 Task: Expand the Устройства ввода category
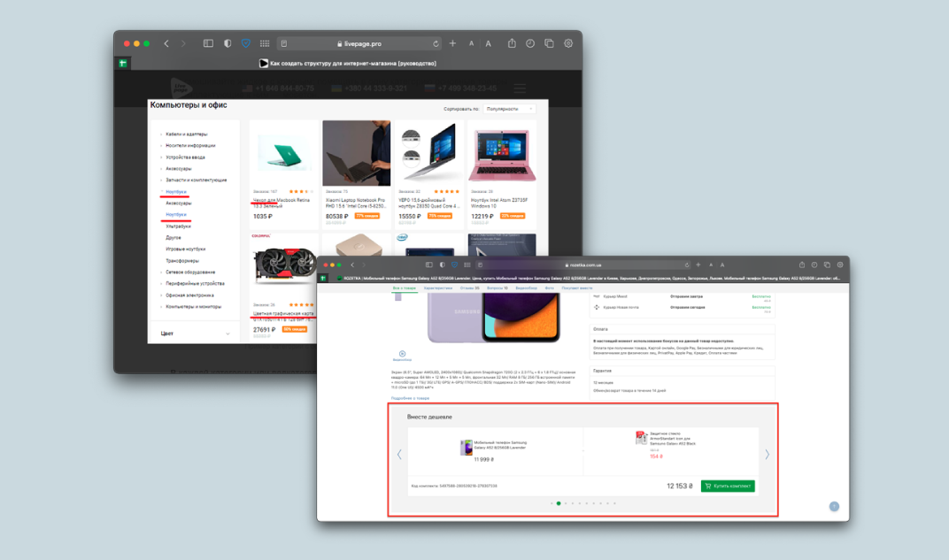click(185, 157)
